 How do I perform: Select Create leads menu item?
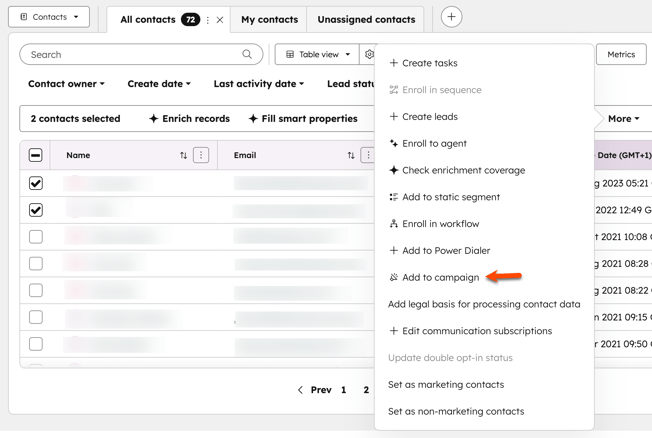pos(423,117)
